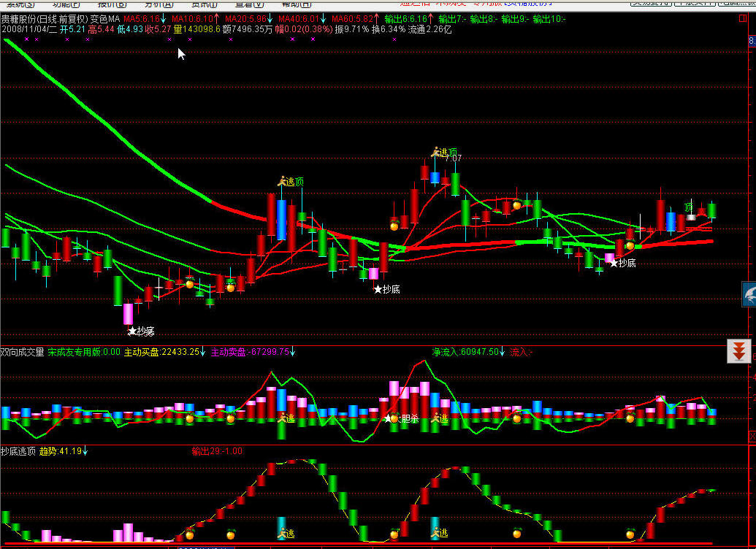Click the 逃 marker right of 大胆杀
Screen dimensions: 756x549
439,418
